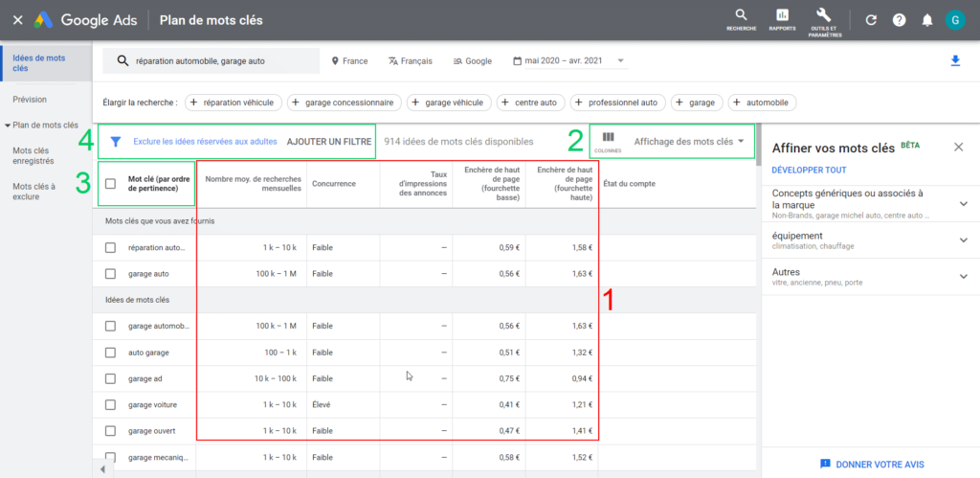Tick the 'garage voiture' row checkbox
The width and height of the screenshot is (980, 478).
point(111,404)
